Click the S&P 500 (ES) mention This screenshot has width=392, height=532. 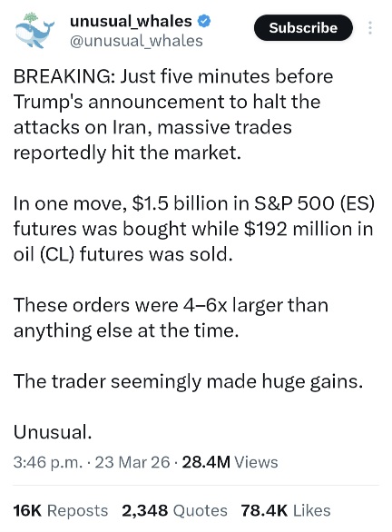(x=314, y=203)
